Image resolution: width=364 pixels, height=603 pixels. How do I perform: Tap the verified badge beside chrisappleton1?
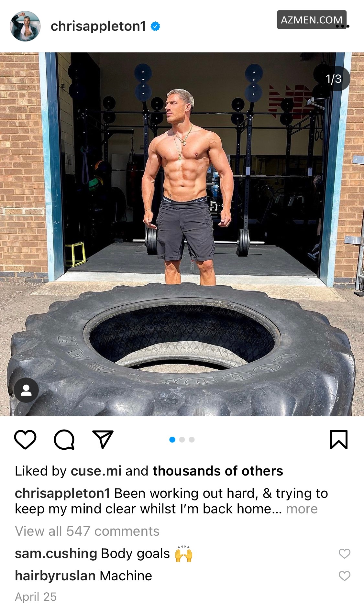point(156,26)
